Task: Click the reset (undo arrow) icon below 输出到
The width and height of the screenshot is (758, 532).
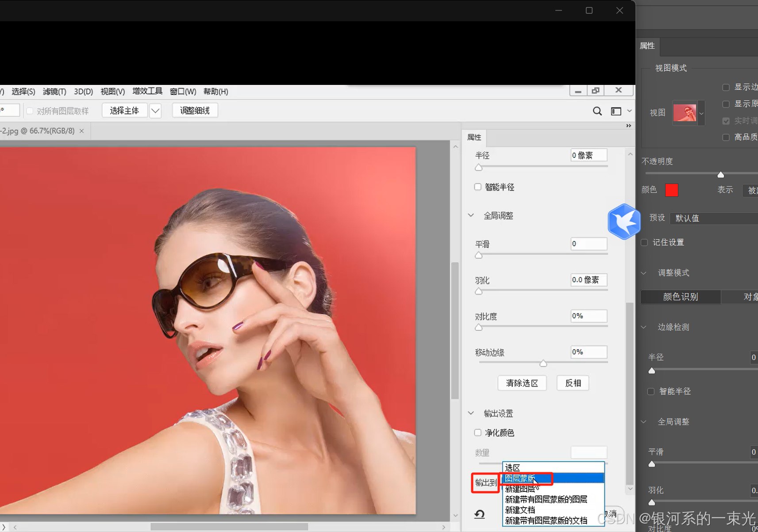Action: tap(480, 514)
